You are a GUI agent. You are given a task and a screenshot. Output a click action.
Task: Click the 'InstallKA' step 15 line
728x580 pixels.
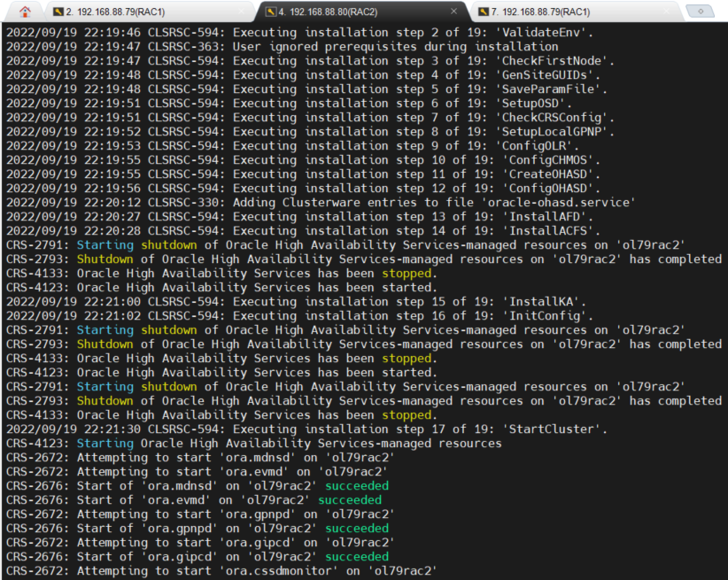point(296,302)
